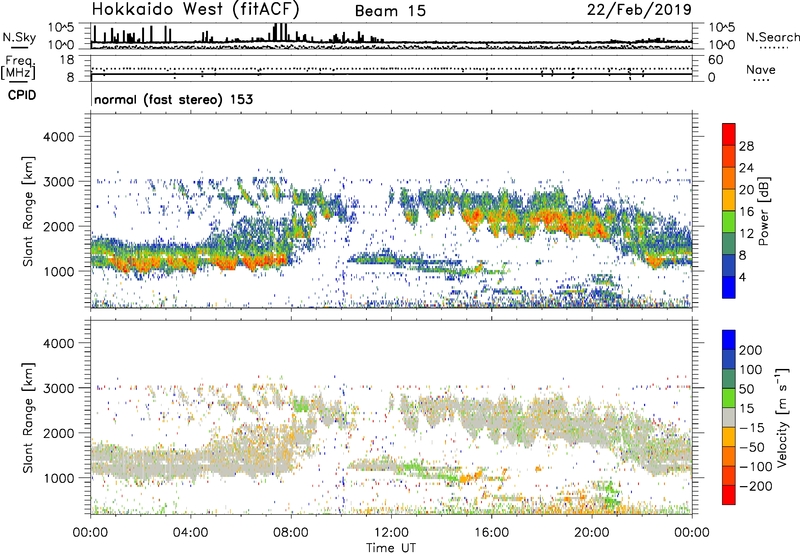
Task: Click "Slant Range [km]" label of velocity panel
Action: (x=28, y=418)
